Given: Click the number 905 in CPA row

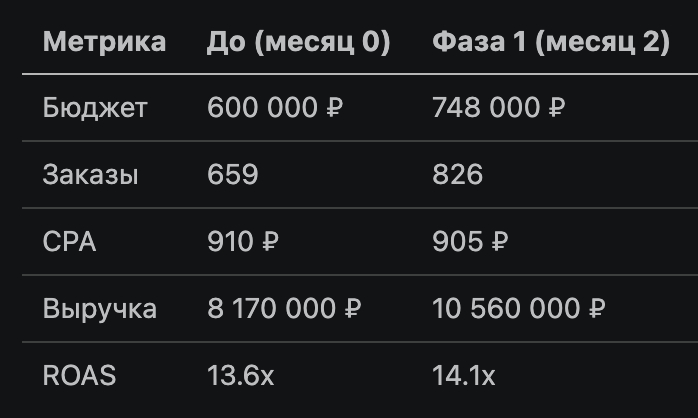Looking at the screenshot, I should click(x=455, y=242).
